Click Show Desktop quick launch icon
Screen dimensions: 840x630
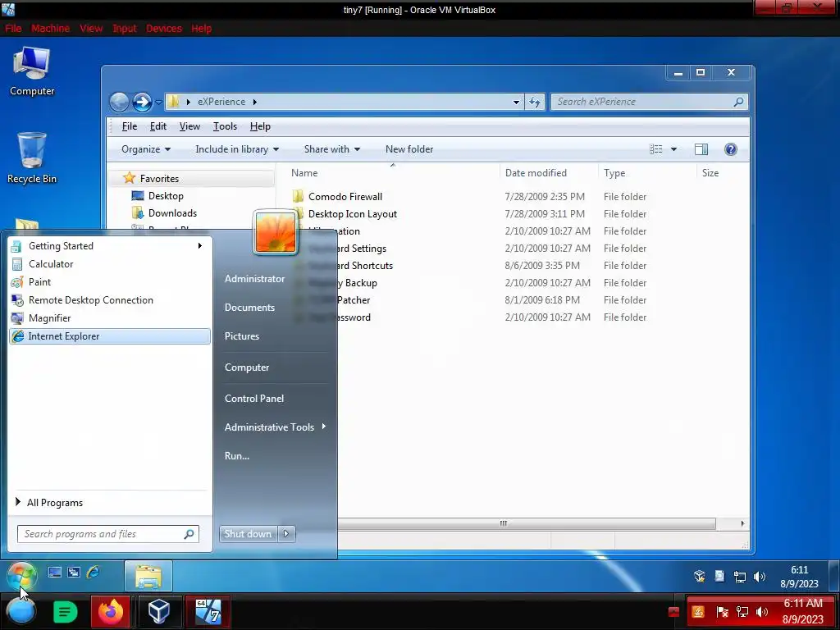click(55, 572)
